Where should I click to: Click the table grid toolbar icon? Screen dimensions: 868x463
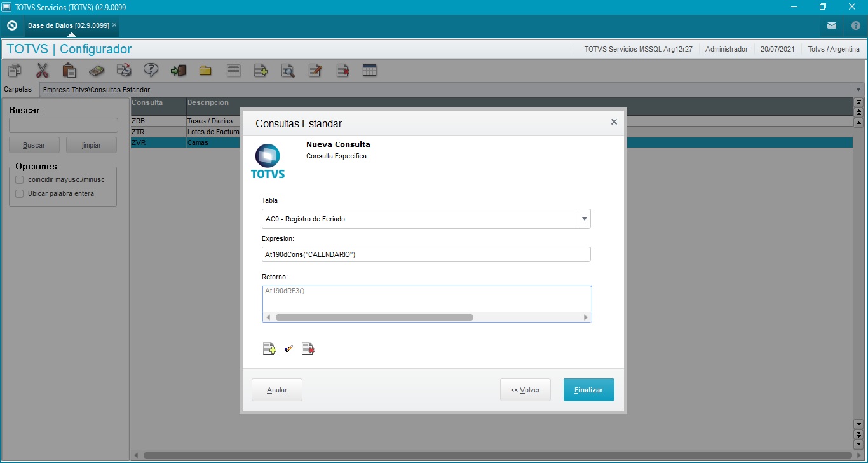[370, 71]
